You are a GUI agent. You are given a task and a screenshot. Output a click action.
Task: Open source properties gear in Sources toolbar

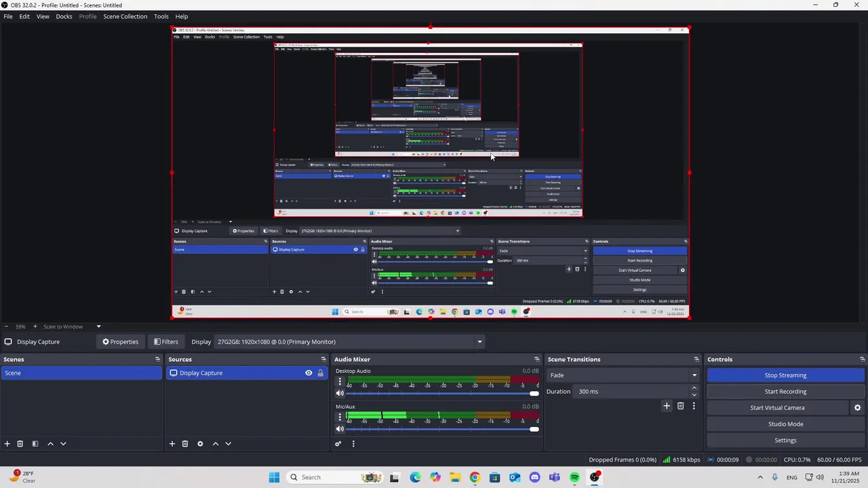(x=200, y=444)
